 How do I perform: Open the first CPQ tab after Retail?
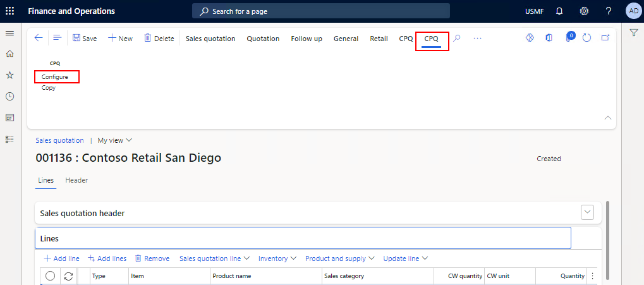406,39
